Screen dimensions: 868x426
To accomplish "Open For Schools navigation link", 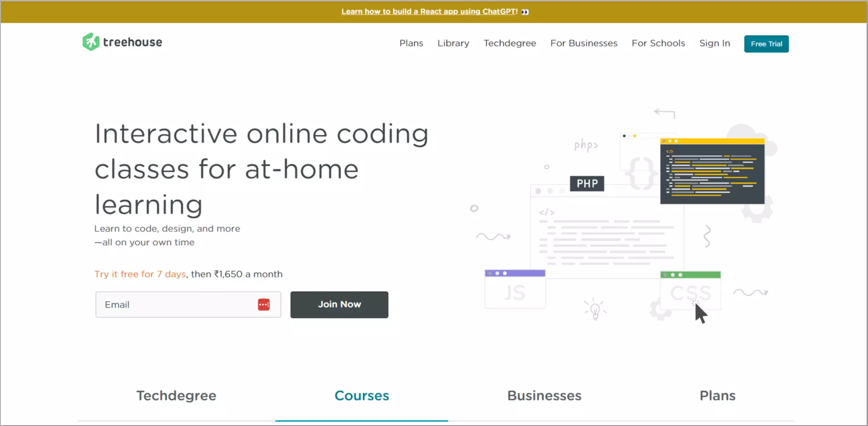I will [x=658, y=43].
